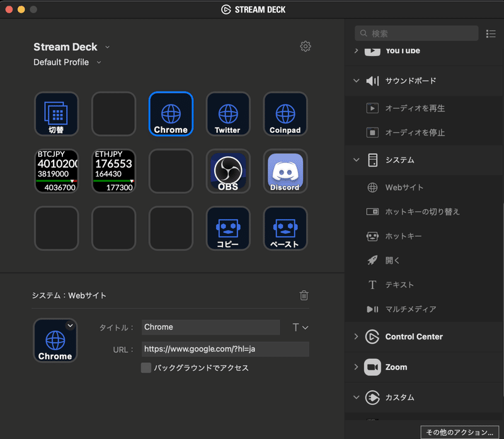This screenshot has height=439, width=504.
Task: Select the BTCJPY price ticker key
Action: coord(57,171)
